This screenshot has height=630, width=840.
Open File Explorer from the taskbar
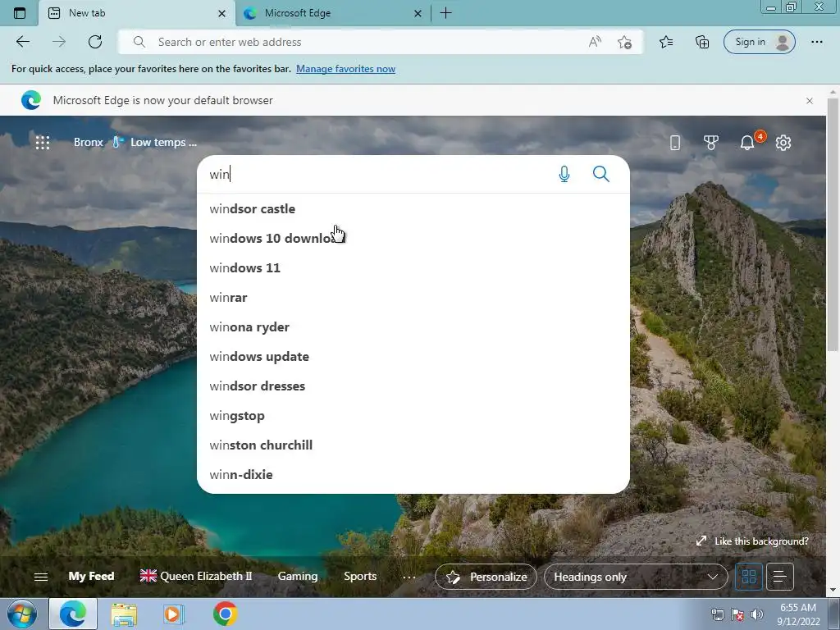click(124, 614)
